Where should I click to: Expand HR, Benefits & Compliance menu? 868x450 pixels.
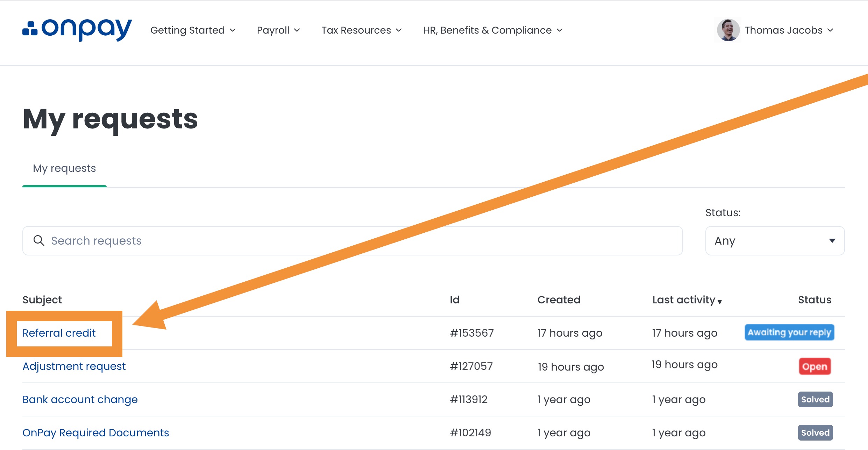tap(493, 30)
